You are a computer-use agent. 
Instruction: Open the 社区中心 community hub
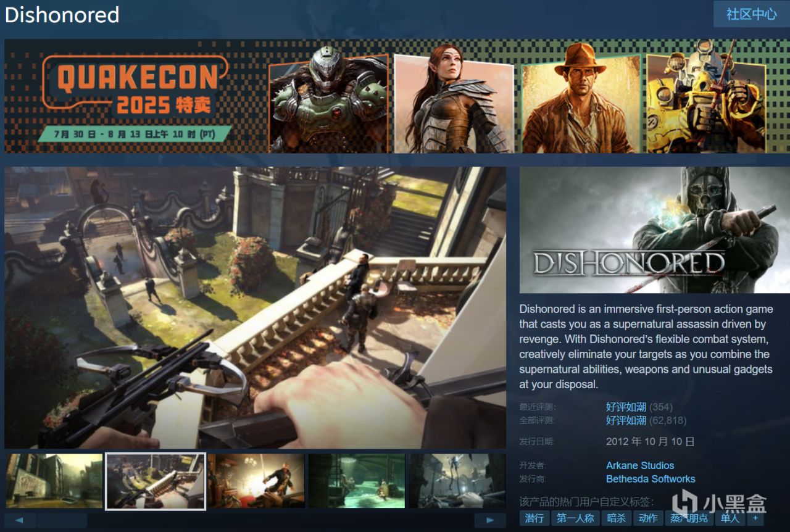(751, 14)
